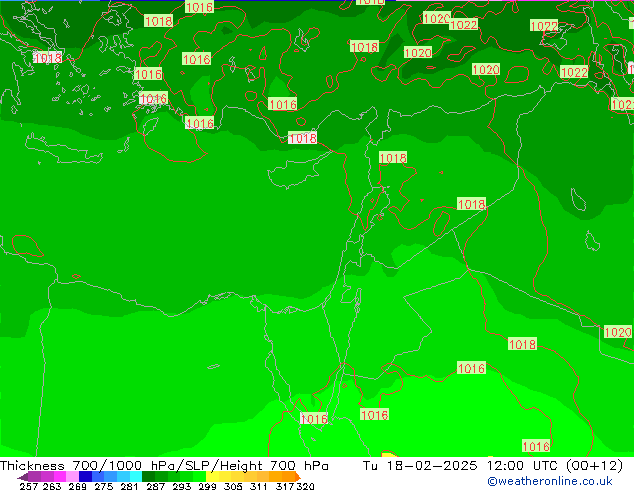Click legend value 269
This screenshot has height=490, width=634.
coord(77,486)
